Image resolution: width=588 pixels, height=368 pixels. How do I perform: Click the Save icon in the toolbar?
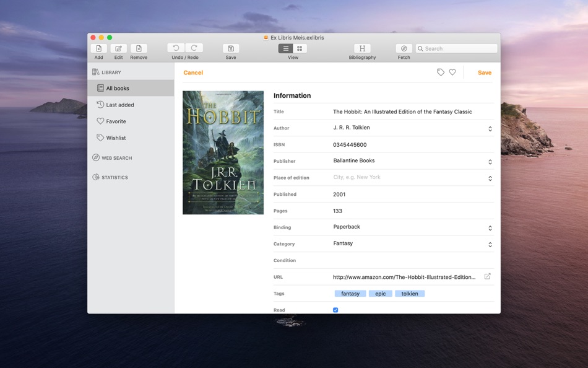pyautogui.click(x=230, y=48)
